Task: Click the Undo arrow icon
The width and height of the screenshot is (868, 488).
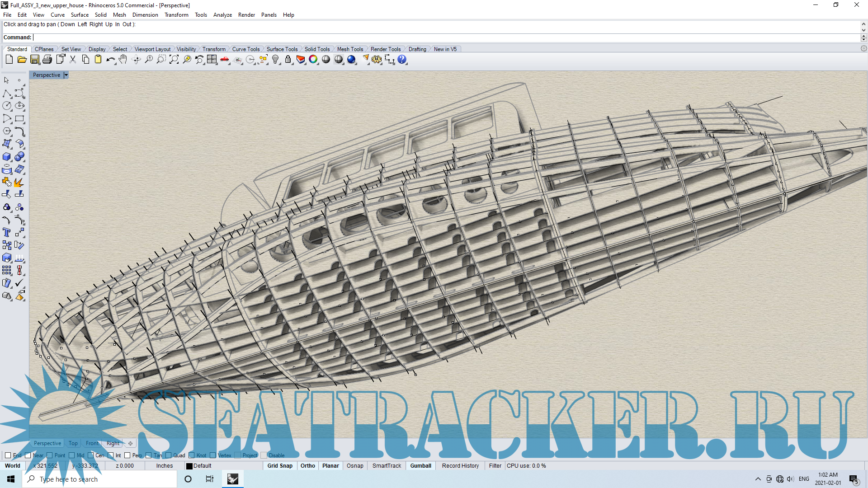Action: pos(110,60)
